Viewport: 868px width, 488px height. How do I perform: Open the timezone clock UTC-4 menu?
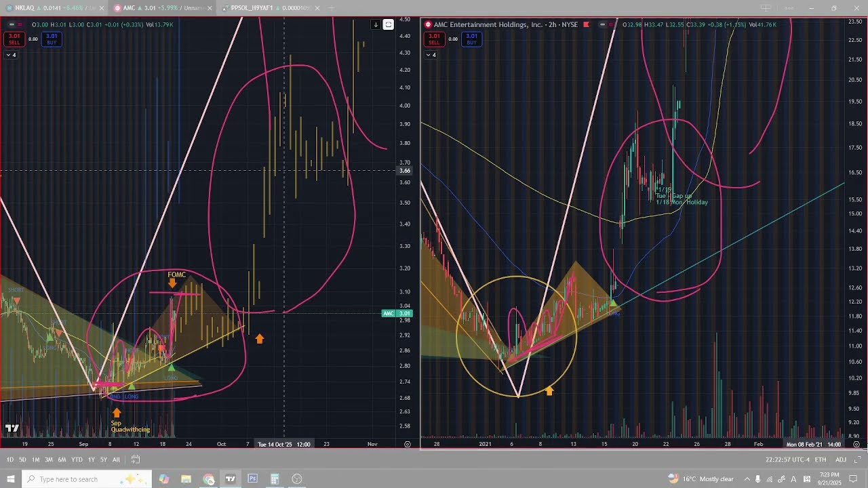click(x=787, y=460)
